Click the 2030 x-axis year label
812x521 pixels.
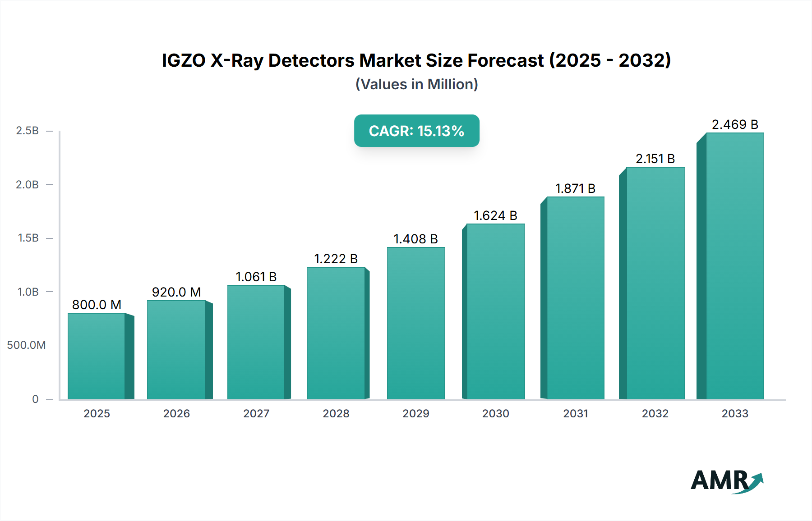[495, 413]
